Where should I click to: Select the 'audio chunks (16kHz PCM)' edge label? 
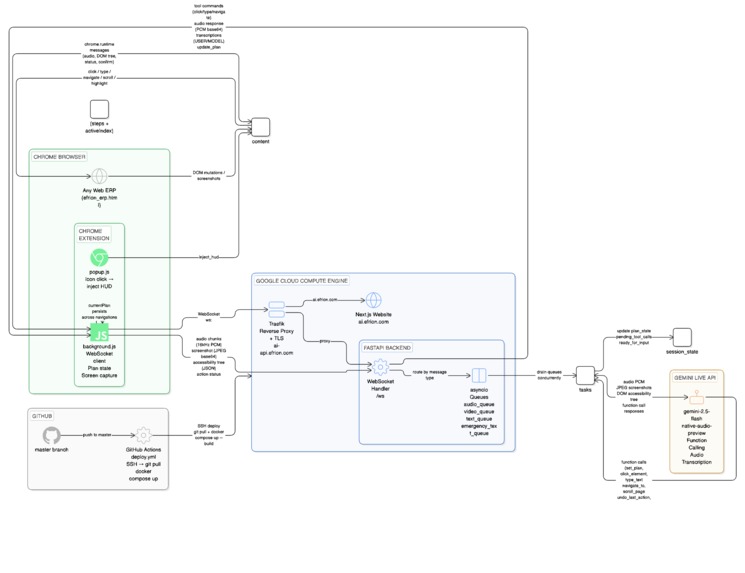(209, 356)
